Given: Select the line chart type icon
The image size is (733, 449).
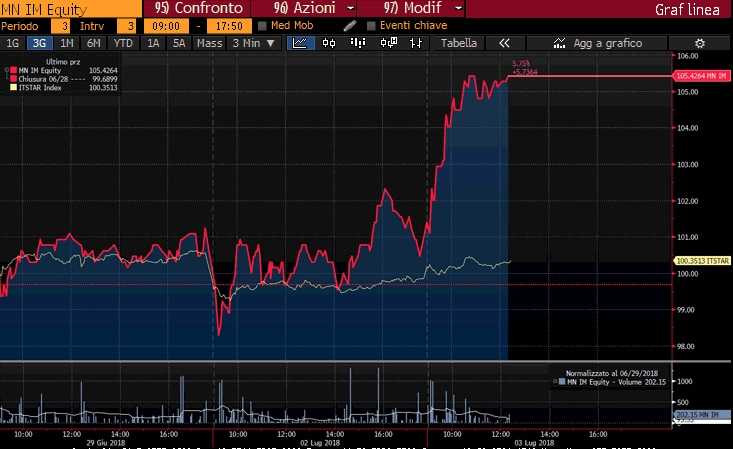Looking at the screenshot, I should pyautogui.click(x=300, y=43).
